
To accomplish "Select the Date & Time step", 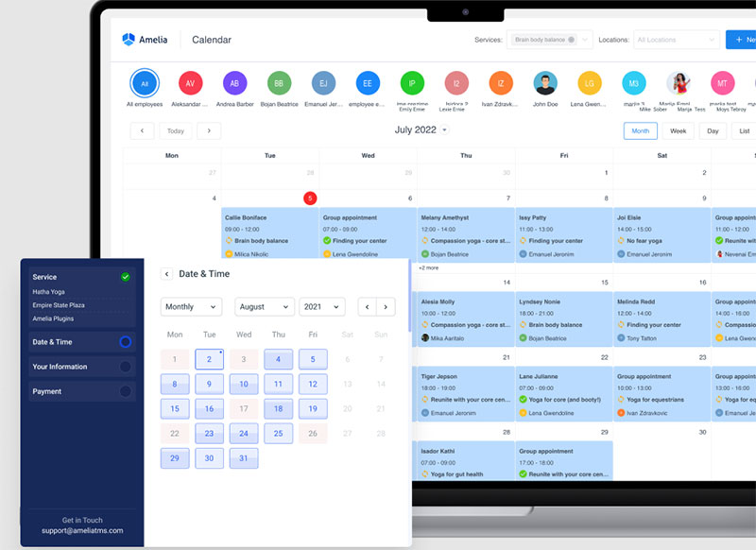I will (x=82, y=342).
